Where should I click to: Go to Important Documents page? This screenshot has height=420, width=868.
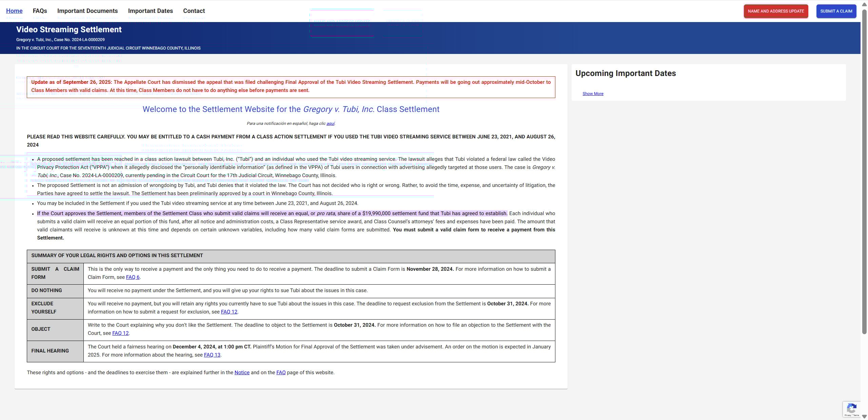(87, 11)
